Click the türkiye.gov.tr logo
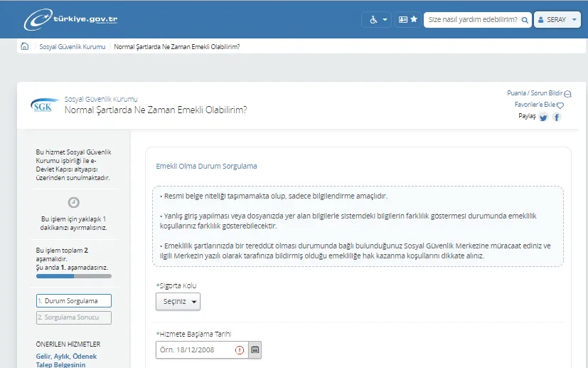This screenshot has height=368, width=588. (71, 19)
